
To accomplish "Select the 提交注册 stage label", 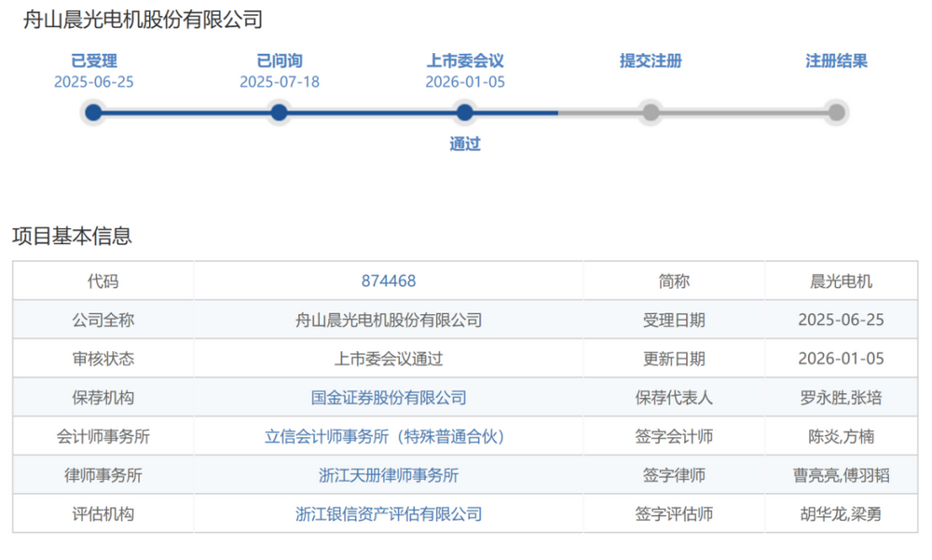I will point(650,60).
